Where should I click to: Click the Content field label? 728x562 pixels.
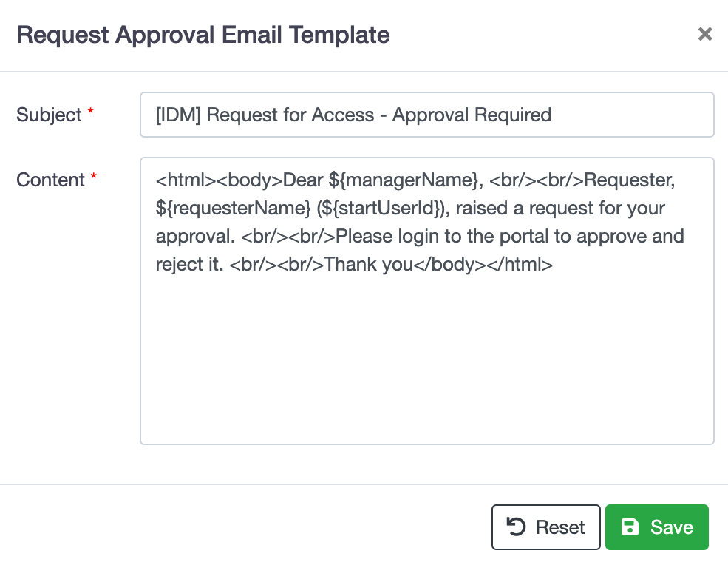tap(50, 180)
